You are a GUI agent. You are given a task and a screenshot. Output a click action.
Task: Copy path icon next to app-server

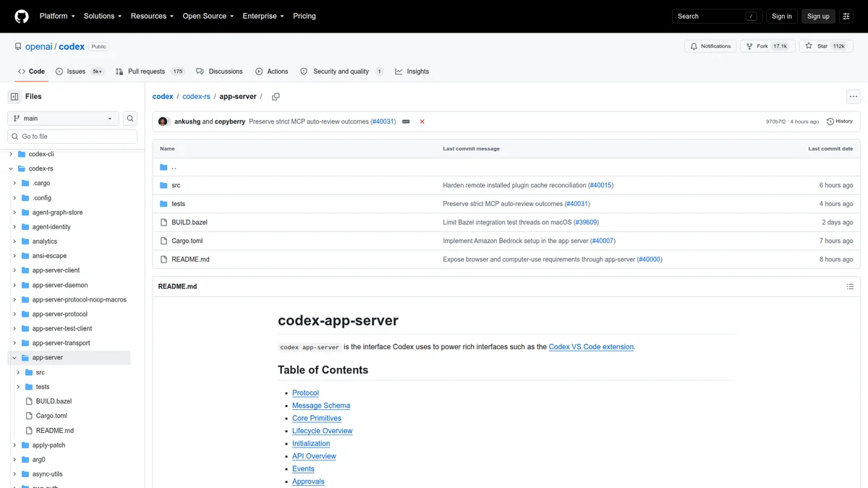click(x=276, y=96)
